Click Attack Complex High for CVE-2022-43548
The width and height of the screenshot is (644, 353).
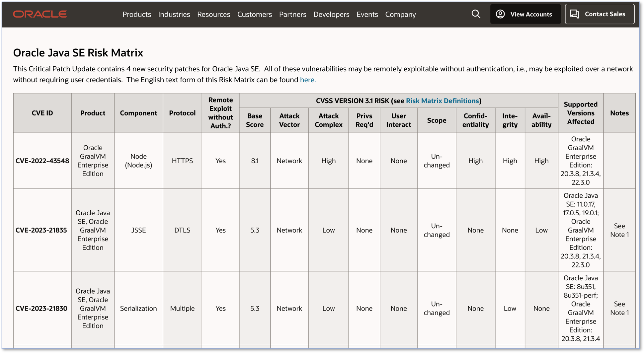coord(328,161)
